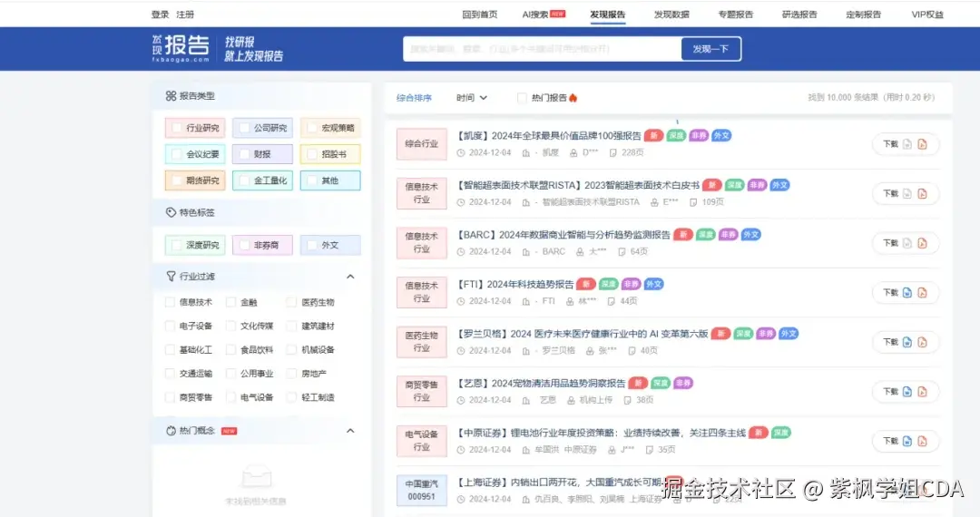Check the 公司研究 report type box
This screenshot has height=517, width=980.
coord(244,128)
